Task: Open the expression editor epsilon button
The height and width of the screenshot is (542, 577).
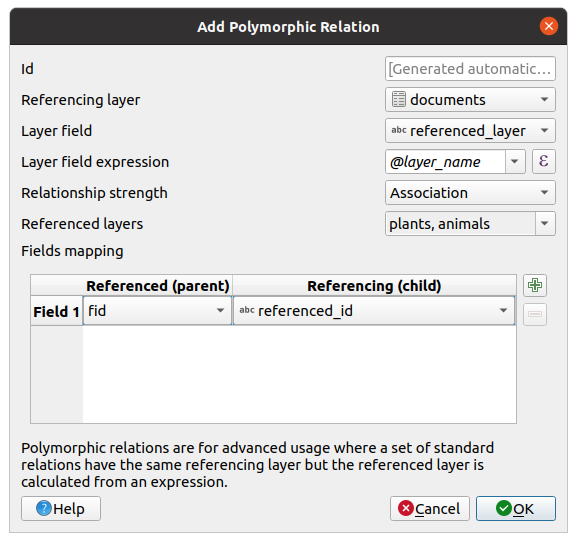Action: coord(544,162)
